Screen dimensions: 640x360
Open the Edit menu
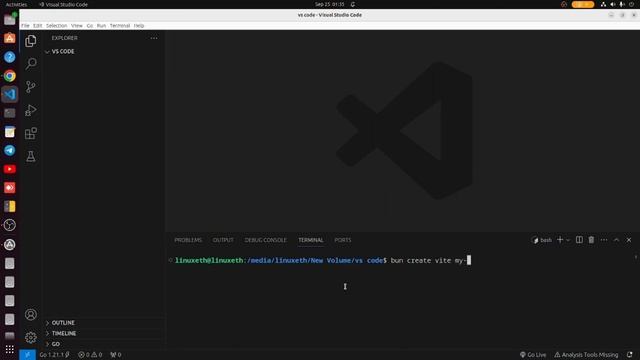coord(38,25)
